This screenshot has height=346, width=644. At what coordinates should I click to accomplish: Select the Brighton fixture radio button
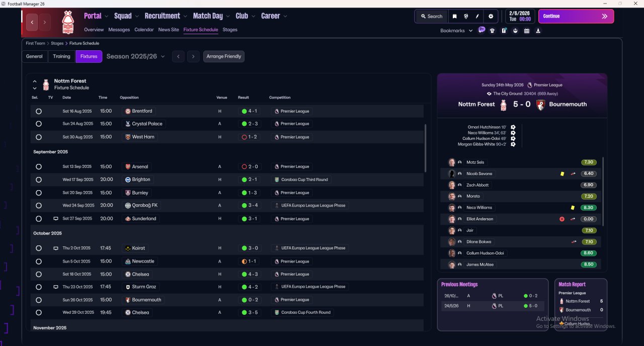[x=39, y=180]
